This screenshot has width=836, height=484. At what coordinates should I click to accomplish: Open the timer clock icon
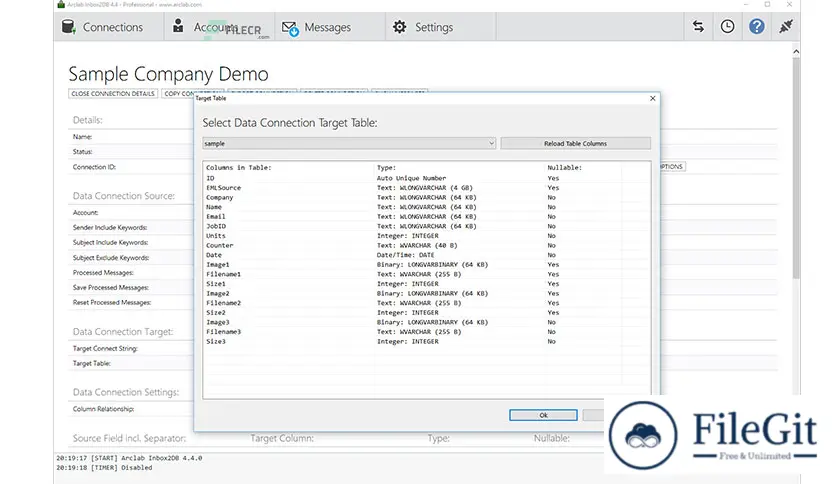click(727, 27)
